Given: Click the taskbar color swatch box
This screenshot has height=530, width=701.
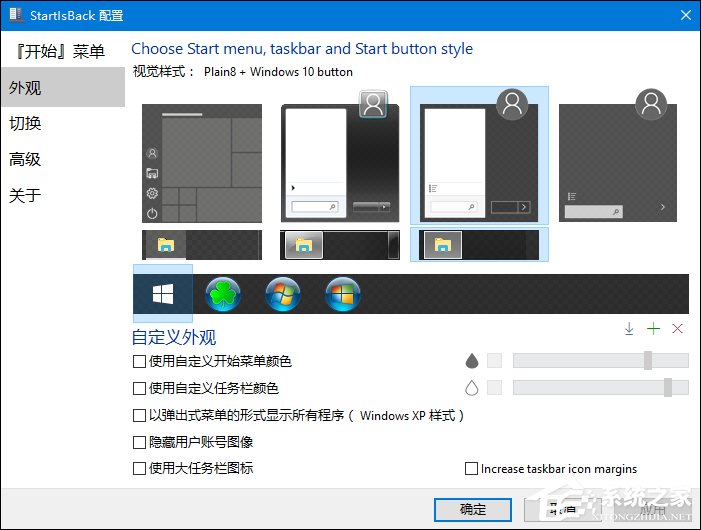Looking at the screenshot, I should tap(494, 388).
